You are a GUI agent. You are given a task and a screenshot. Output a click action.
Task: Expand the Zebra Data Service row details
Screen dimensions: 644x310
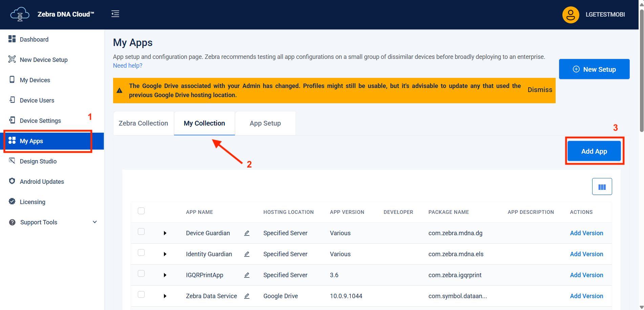coord(165,296)
